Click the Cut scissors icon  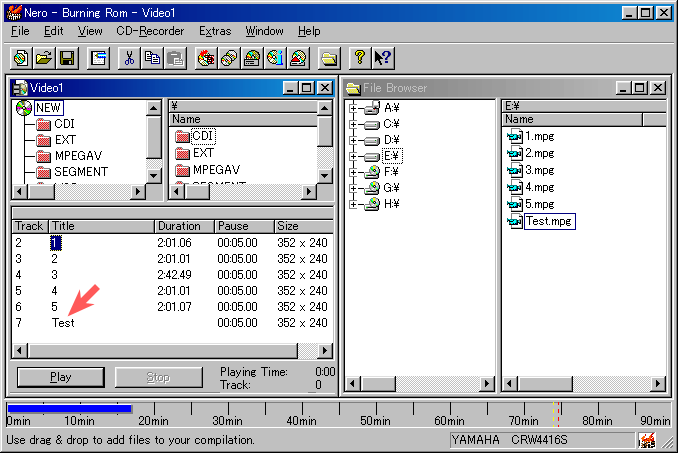click(x=129, y=58)
